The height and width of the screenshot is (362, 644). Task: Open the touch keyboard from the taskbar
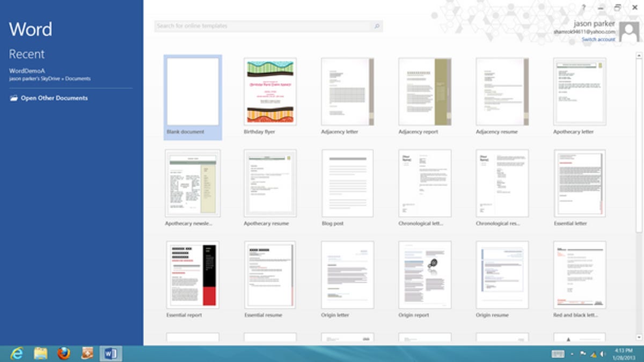[559, 353]
